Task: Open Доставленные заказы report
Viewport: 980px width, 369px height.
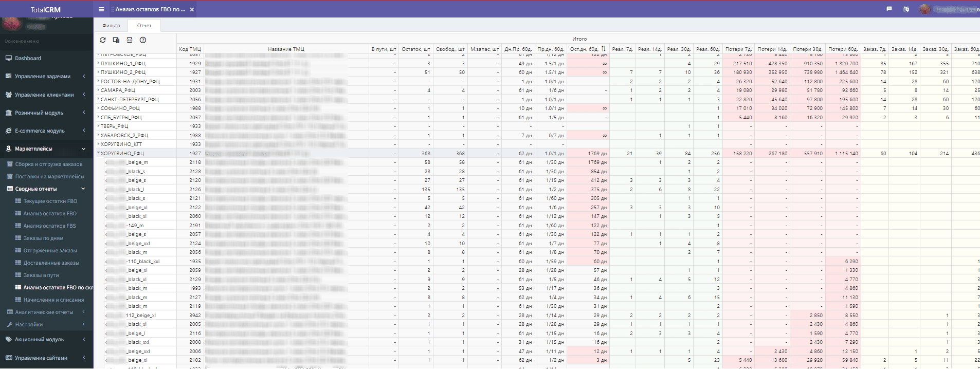Action: click(x=51, y=263)
